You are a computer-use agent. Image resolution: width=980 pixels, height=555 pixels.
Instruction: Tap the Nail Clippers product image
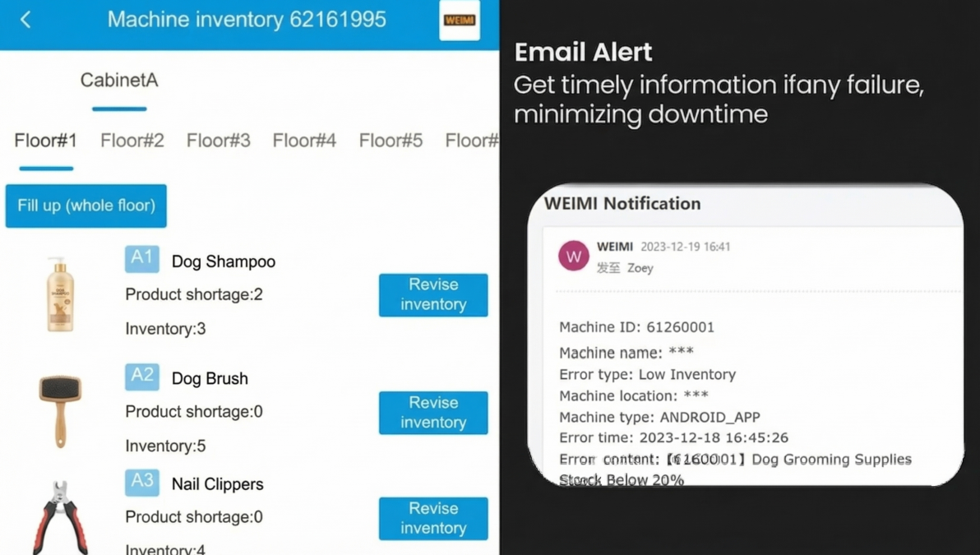[60, 517]
